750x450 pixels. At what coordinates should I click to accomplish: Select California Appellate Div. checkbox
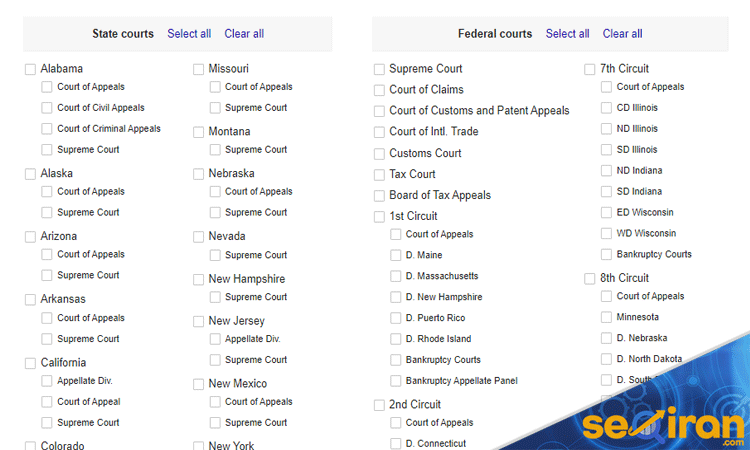[46, 381]
